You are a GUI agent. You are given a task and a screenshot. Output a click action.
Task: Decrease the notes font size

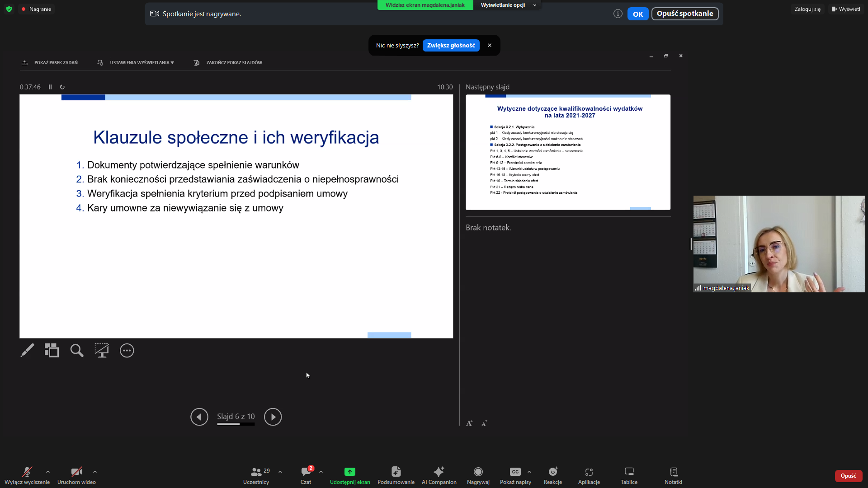(484, 423)
